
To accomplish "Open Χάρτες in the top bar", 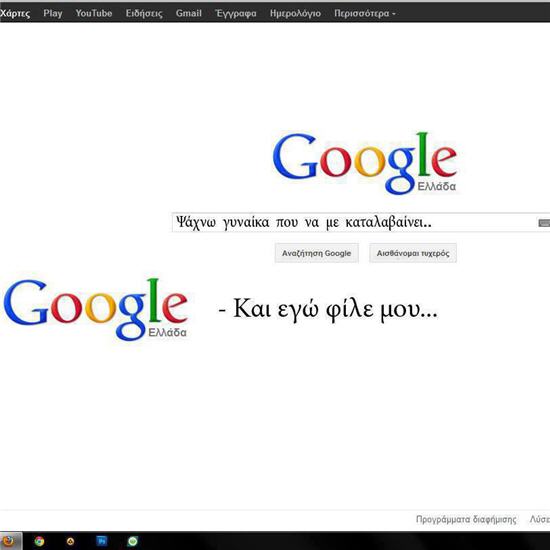I will click(15, 13).
